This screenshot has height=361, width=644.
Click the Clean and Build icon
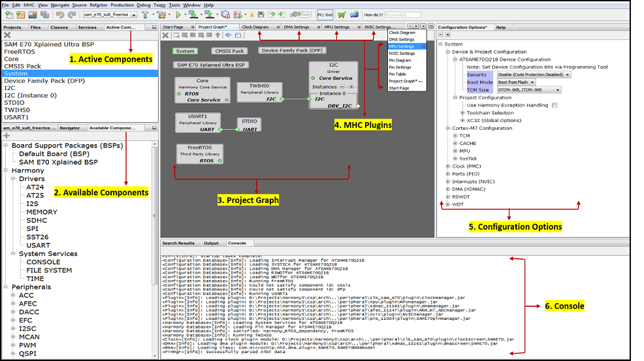tap(161, 15)
